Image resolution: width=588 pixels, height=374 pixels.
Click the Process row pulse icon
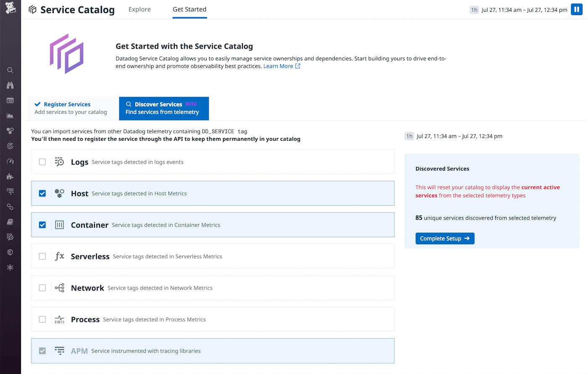coord(59,319)
